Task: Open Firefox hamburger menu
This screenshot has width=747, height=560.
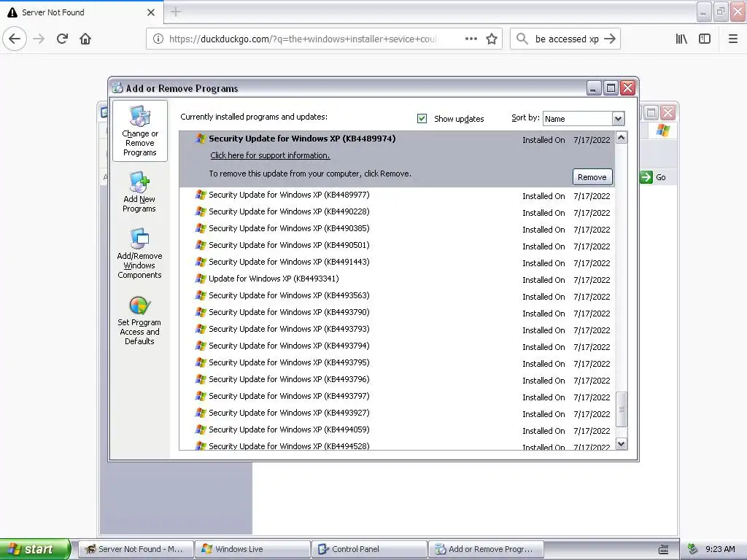Action: [x=733, y=39]
